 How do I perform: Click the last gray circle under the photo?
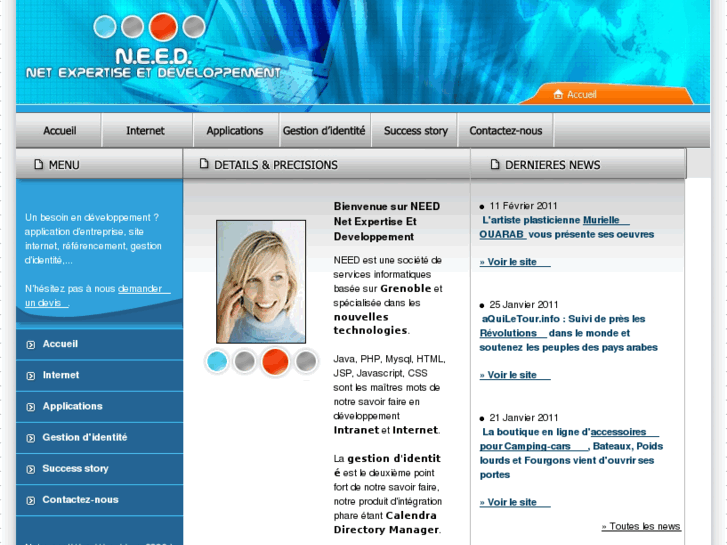pyautogui.click(x=306, y=361)
